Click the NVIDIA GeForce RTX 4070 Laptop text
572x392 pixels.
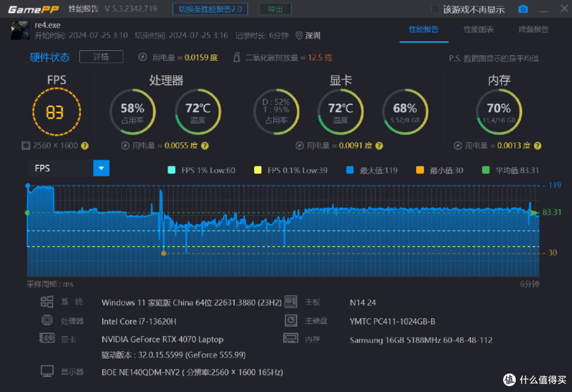tap(163, 340)
